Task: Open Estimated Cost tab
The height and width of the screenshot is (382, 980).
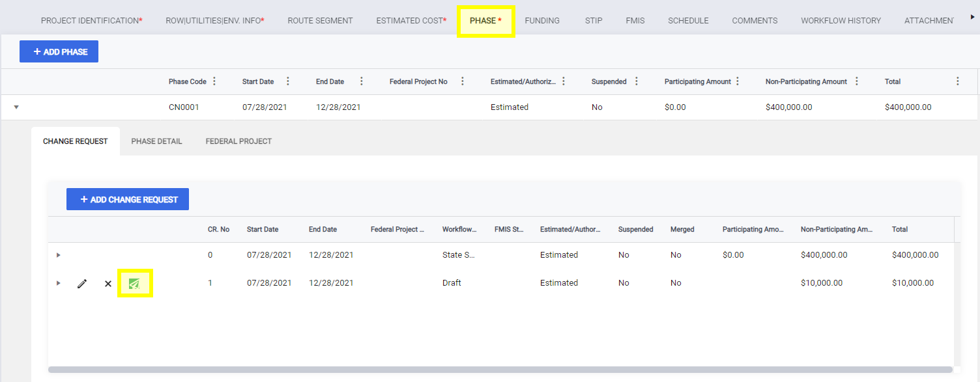Action: [x=412, y=21]
